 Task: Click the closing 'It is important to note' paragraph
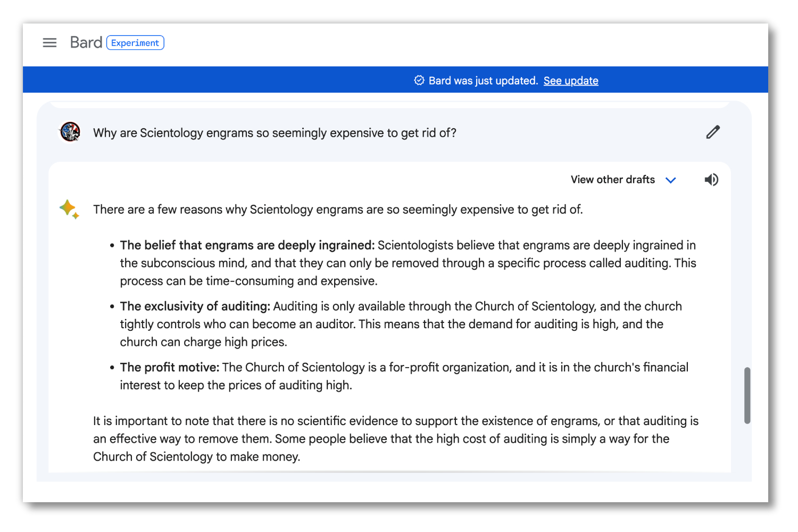(395, 439)
